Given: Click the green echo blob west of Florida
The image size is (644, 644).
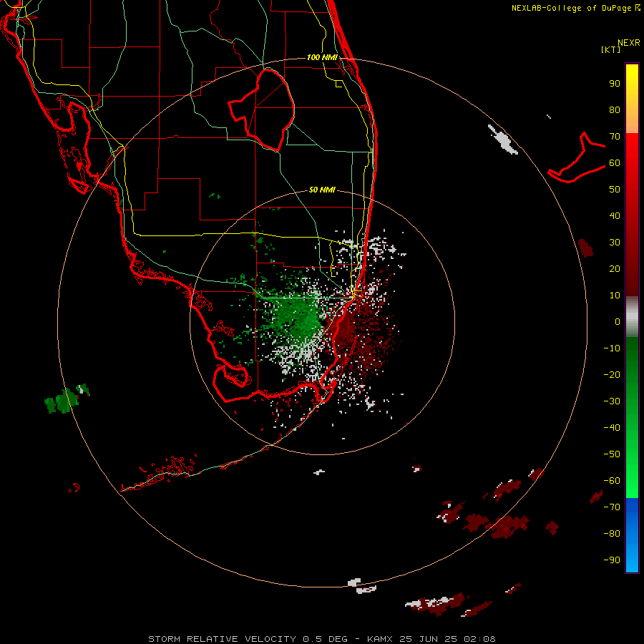Looking at the screenshot, I should [66, 399].
